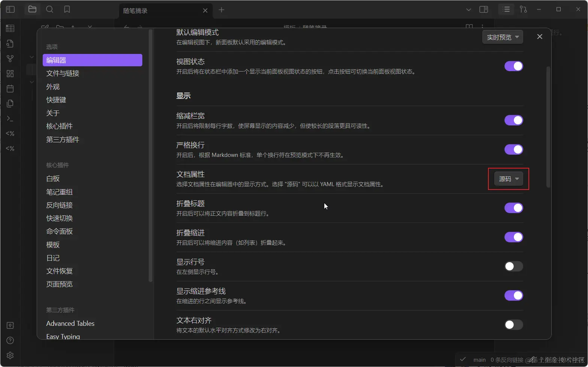Screen dimensions: 588x367
Task: Open today's daily note calendar icon
Action: pos(10,88)
